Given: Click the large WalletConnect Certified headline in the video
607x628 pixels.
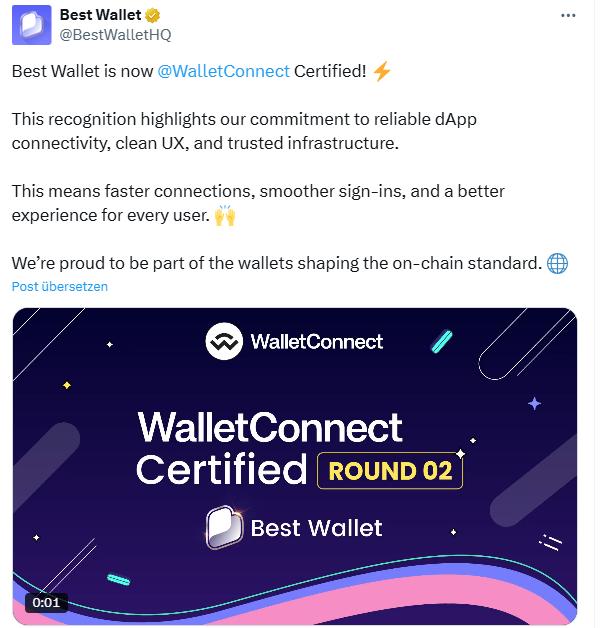Looking at the screenshot, I should click(x=270, y=447).
